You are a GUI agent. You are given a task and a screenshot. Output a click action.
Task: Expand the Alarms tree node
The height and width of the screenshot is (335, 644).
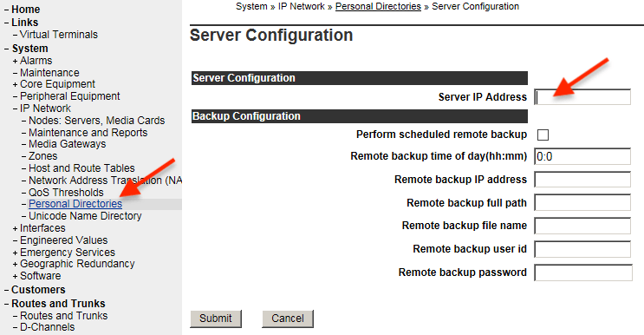tap(16, 61)
